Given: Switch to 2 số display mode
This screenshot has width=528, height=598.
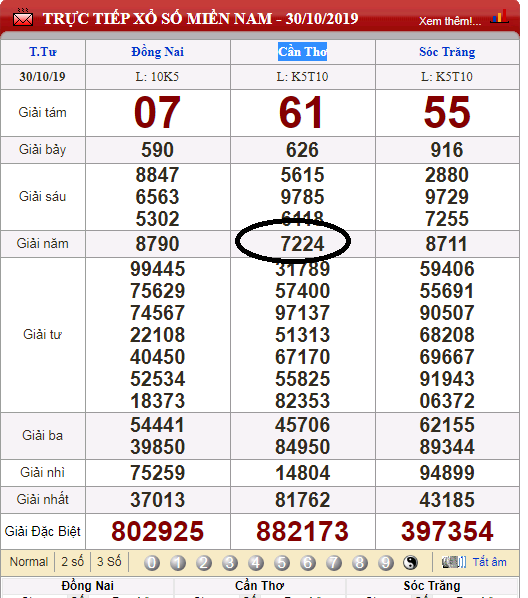Looking at the screenshot, I should coord(72,562).
